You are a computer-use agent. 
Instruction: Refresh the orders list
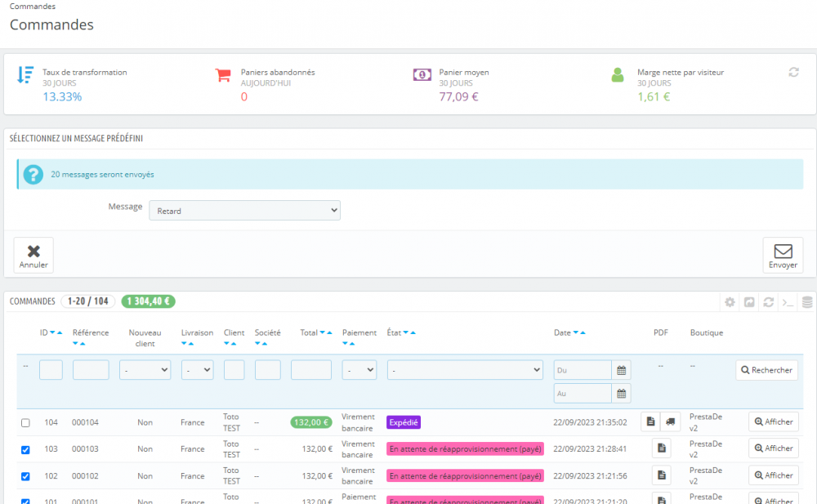(768, 301)
